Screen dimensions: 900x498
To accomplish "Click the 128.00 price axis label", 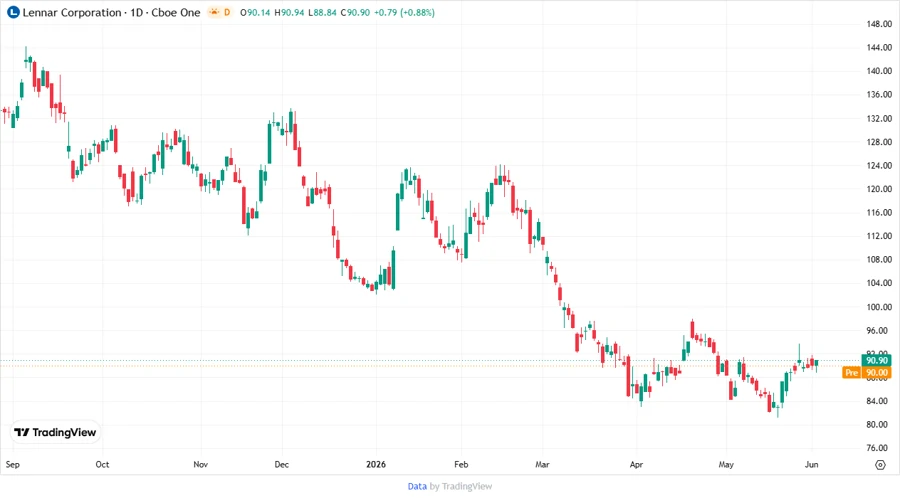I will pos(879,142).
